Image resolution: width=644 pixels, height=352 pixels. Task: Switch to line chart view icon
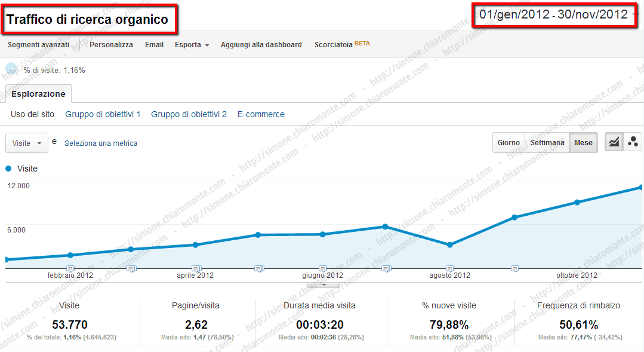[614, 142]
